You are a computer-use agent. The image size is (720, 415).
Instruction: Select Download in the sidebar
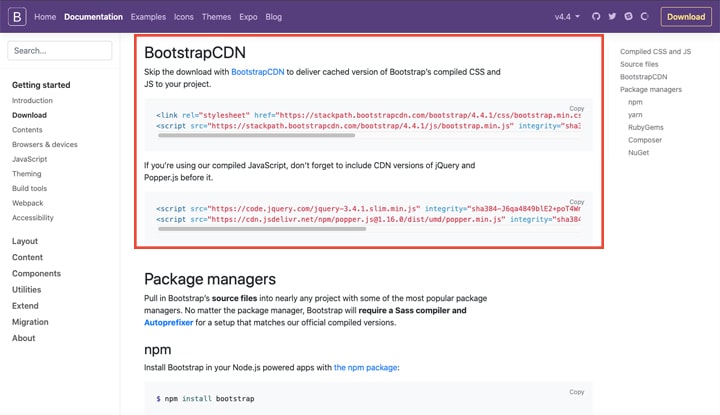(x=29, y=115)
